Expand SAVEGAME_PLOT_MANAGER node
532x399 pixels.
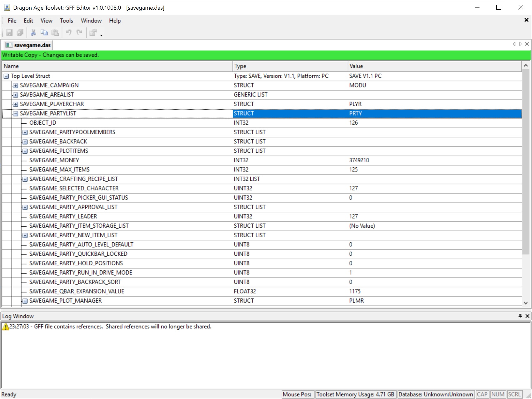25,301
